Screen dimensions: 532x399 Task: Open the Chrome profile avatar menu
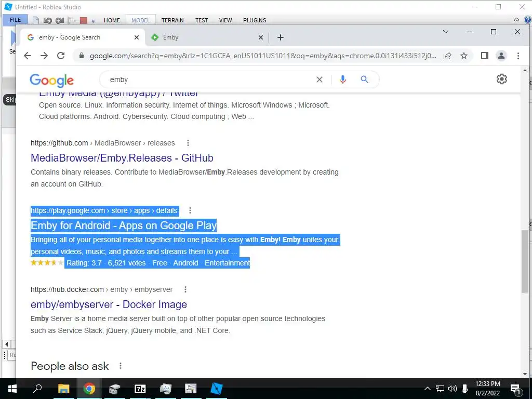(x=501, y=56)
